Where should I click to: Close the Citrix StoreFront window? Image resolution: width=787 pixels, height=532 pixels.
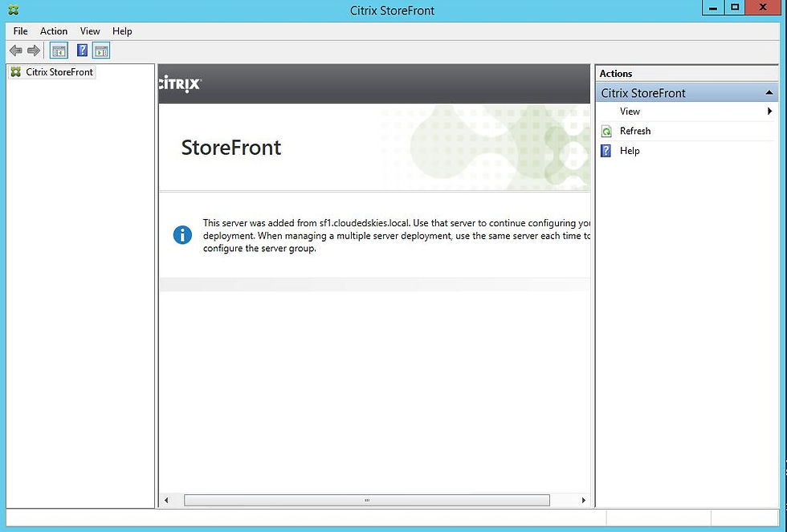point(763,7)
